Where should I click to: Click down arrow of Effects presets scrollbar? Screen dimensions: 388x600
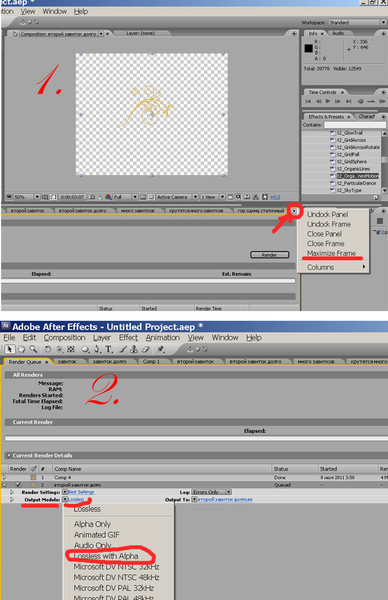[384, 190]
